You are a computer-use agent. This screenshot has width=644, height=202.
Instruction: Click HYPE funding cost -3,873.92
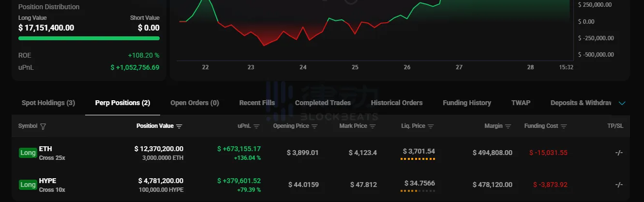[550, 185]
